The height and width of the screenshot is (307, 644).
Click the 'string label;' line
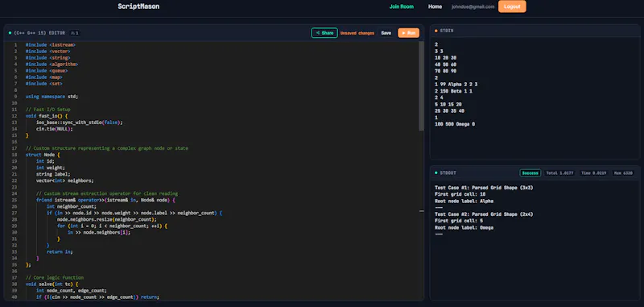point(53,174)
